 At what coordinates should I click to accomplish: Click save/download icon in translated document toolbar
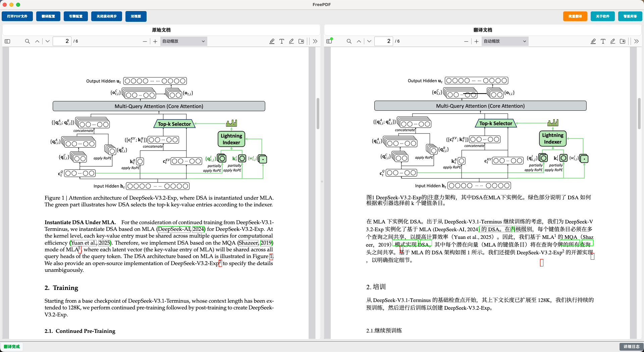[x=623, y=41]
